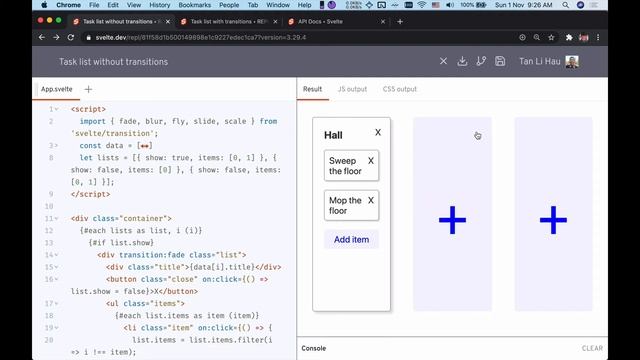
Task: Click the REPL title Task list without transitions
Action: [x=113, y=62]
